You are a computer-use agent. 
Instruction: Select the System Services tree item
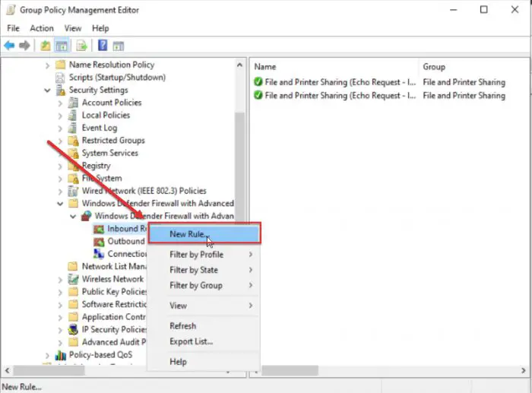point(110,153)
